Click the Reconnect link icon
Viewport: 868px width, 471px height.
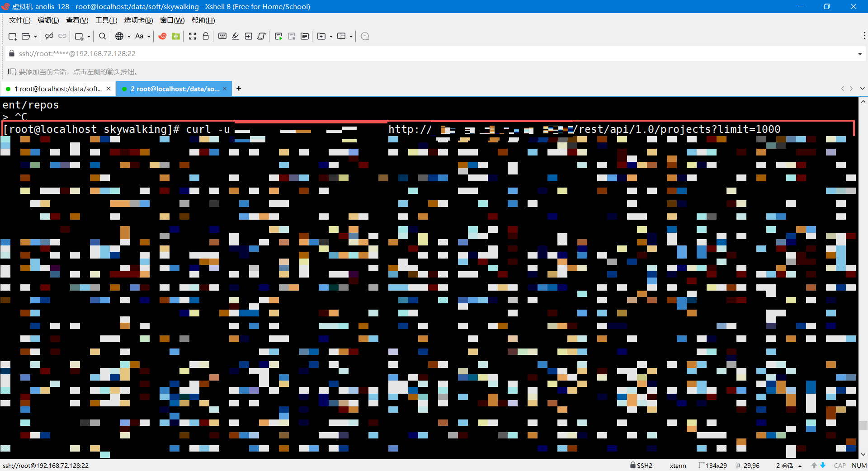click(62, 36)
